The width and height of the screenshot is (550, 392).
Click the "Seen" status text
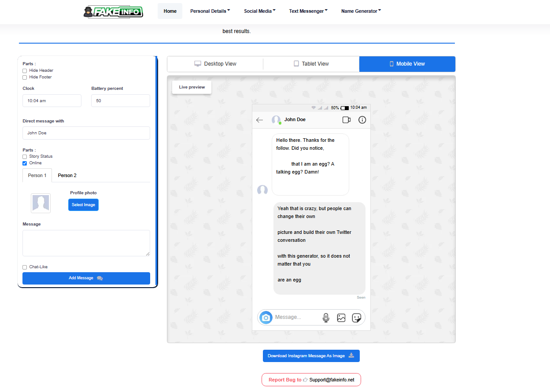[361, 297]
